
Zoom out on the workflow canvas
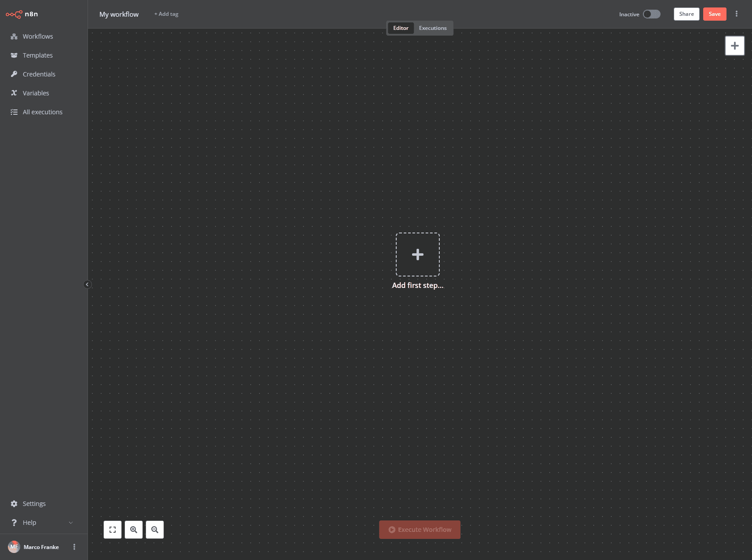155,529
